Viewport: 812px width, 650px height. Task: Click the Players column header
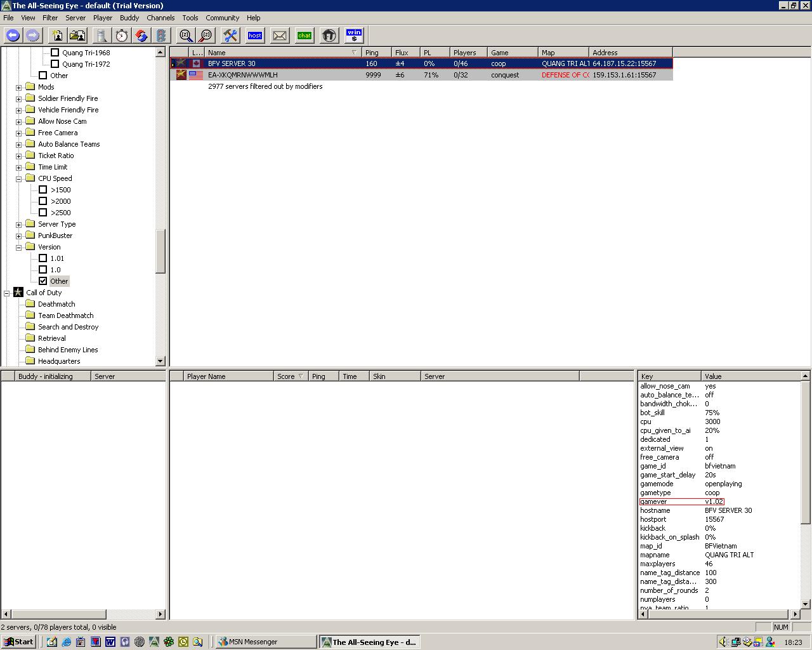coord(464,53)
